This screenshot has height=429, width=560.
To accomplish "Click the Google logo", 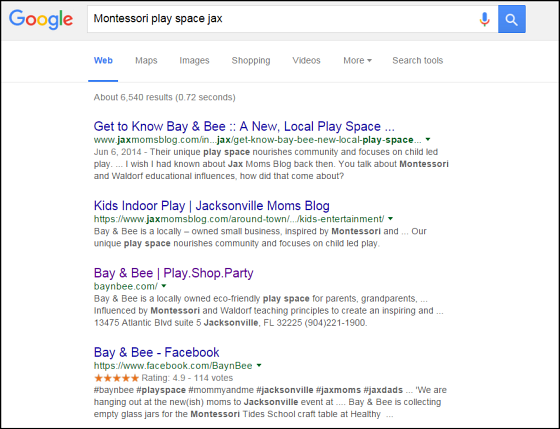I will 41,19.
